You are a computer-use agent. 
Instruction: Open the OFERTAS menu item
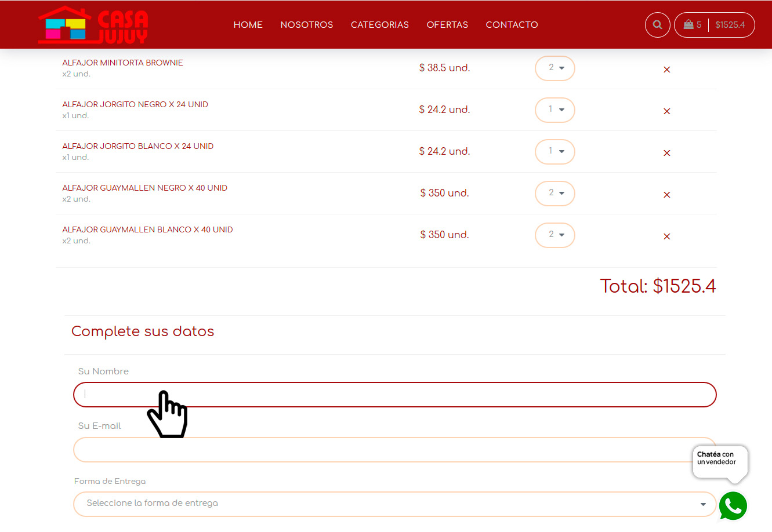click(x=447, y=25)
